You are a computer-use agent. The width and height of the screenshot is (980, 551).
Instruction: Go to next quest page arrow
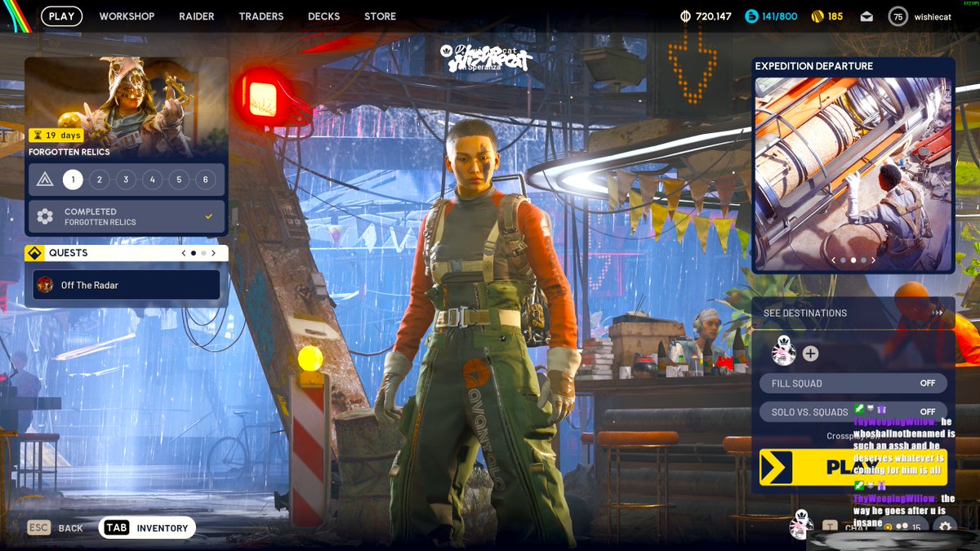click(x=214, y=253)
